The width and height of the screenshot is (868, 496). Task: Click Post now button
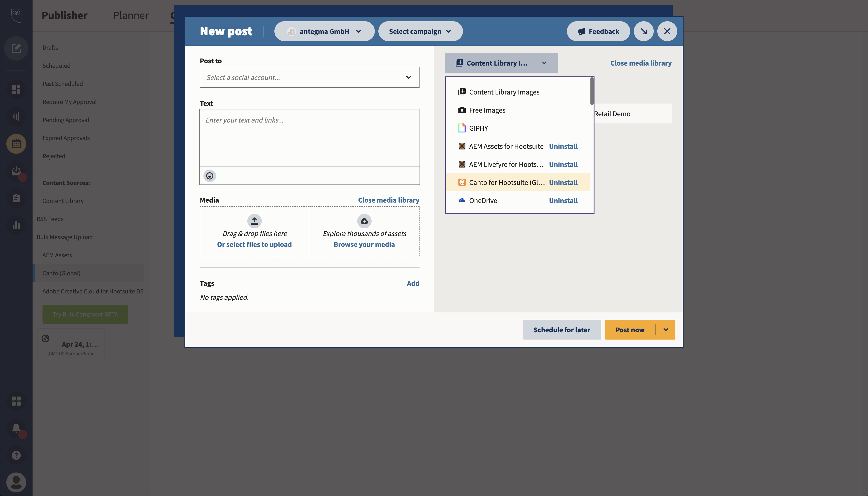click(x=630, y=330)
